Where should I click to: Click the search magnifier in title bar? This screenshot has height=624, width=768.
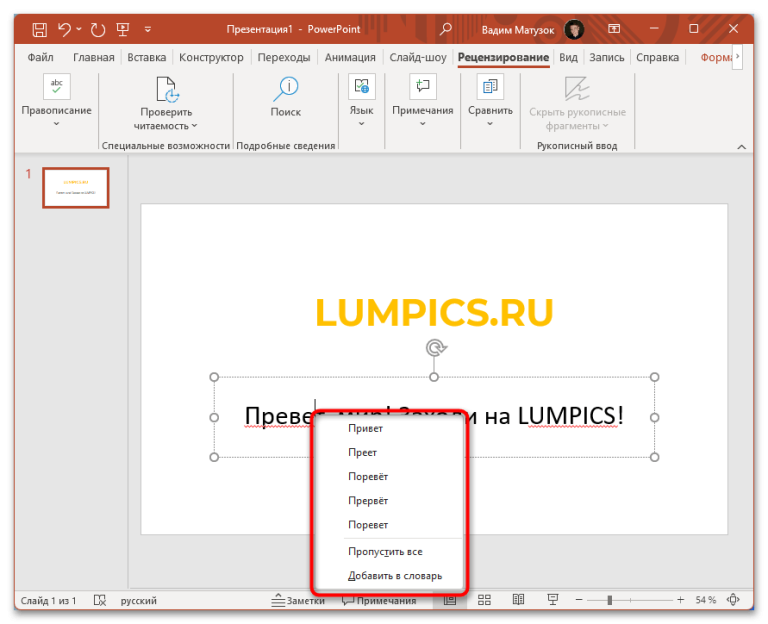(x=446, y=29)
